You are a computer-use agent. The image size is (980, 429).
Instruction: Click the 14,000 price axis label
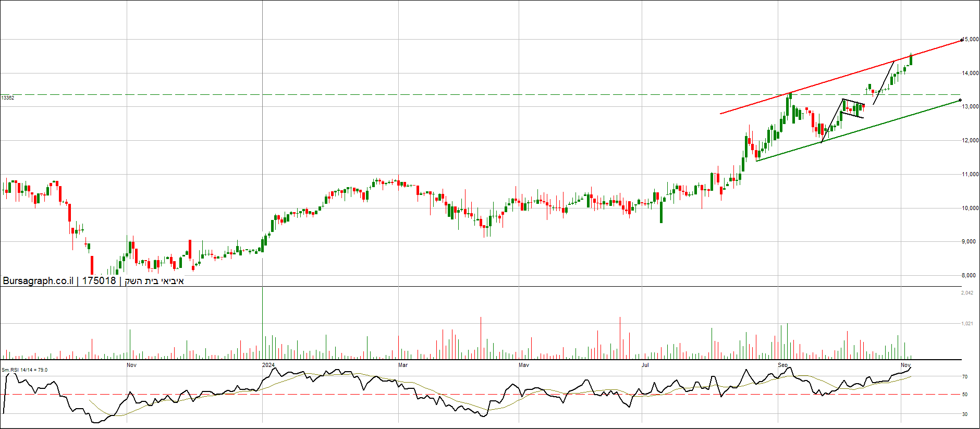point(970,73)
